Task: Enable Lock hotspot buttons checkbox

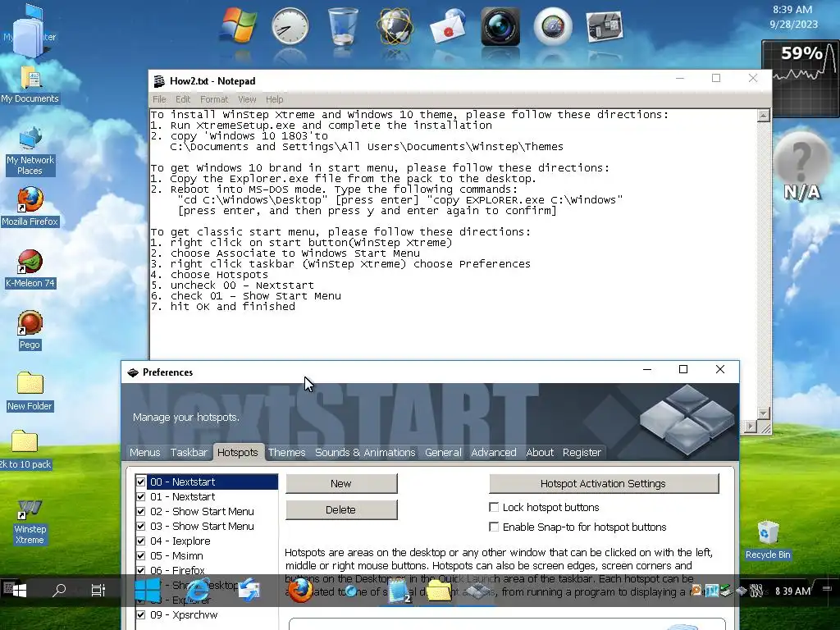Action: click(494, 507)
